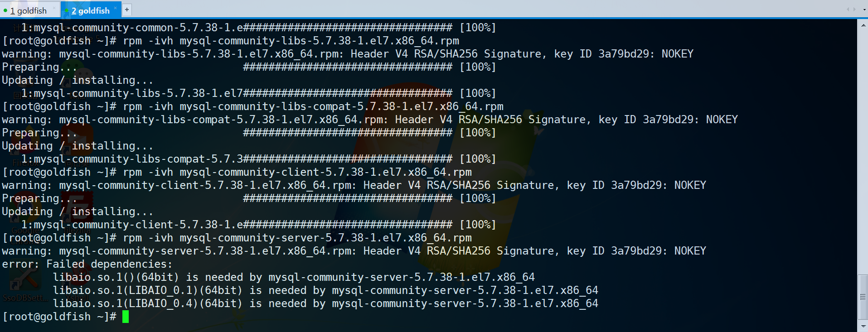The image size is (868, 332).
Task: Click the vertical scrollbar thumb
Action: [x=863, y=297]
